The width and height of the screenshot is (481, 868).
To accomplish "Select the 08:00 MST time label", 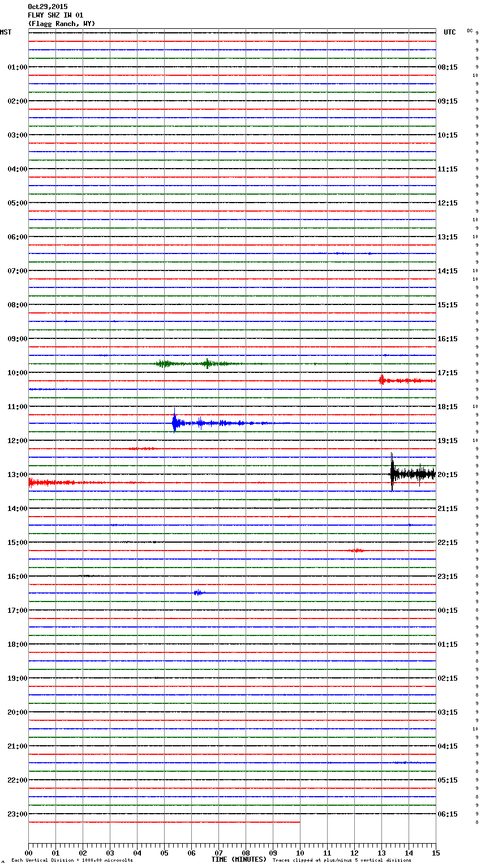I will coord(17,305).
